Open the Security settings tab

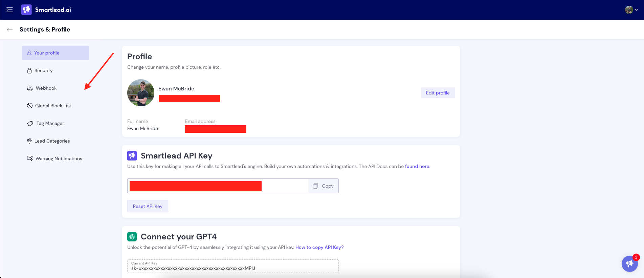pyautogui.click(x=43, y=70)
